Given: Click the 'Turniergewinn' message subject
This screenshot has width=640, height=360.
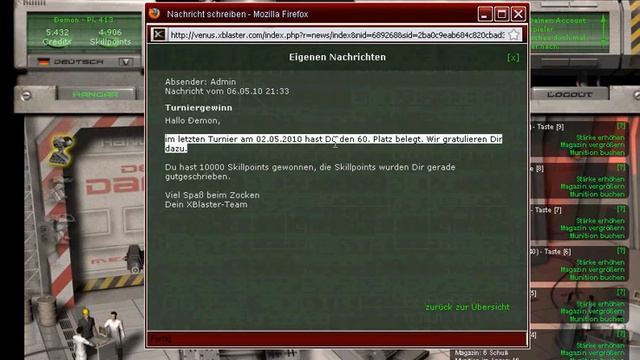Looking at the screenshot, I should (198, 108).
